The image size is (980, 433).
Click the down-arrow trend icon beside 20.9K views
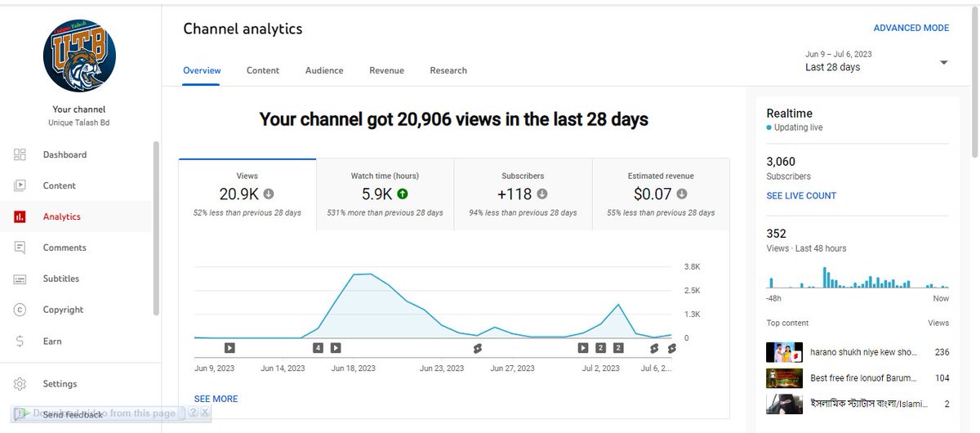[x=269, y=194]
